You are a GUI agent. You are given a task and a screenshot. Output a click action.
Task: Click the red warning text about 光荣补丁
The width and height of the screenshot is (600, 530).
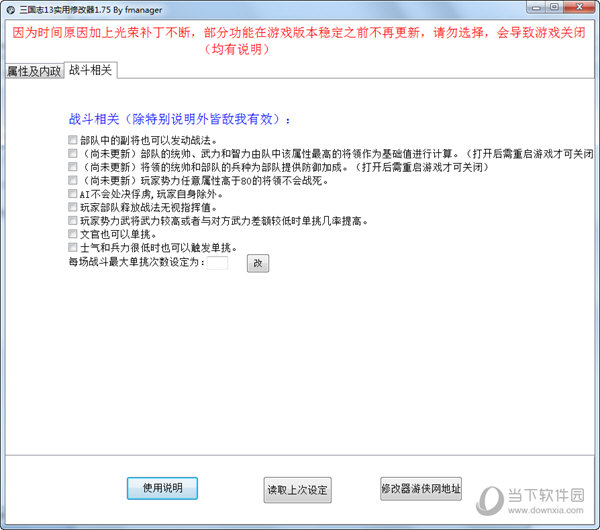click(x=299, y=41)
